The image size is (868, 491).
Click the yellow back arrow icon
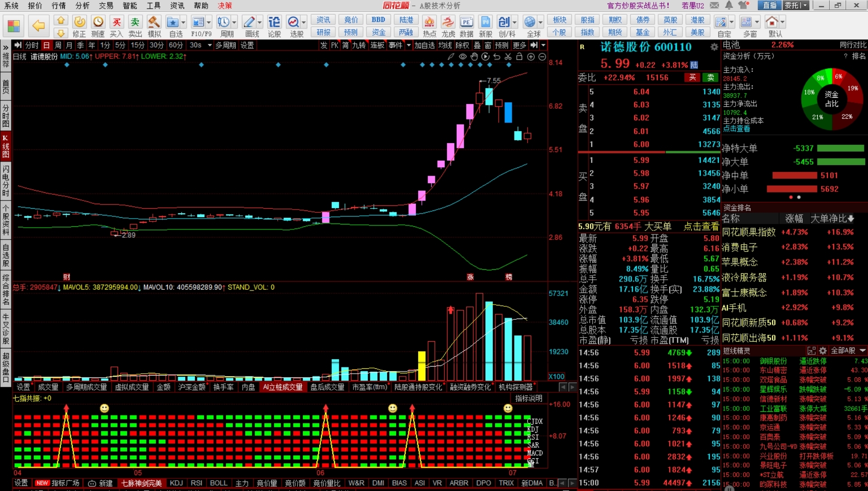(x=39, y=26)
